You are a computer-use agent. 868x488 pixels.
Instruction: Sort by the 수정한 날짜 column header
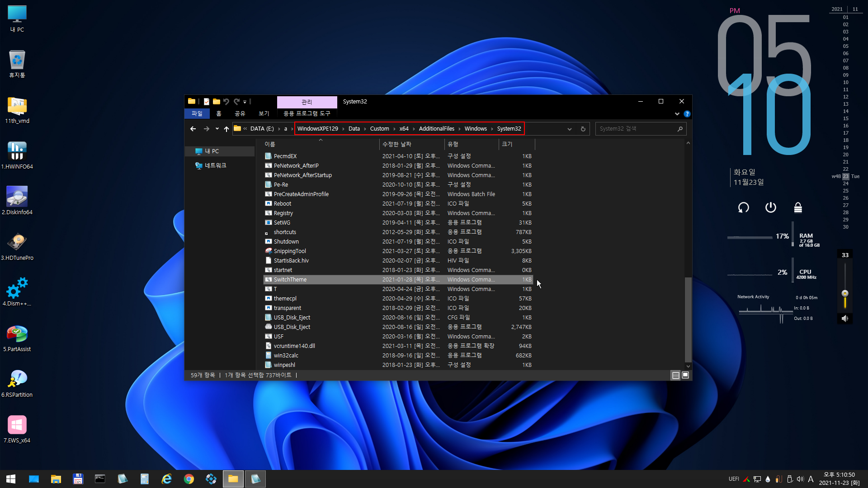click(412, 144)
